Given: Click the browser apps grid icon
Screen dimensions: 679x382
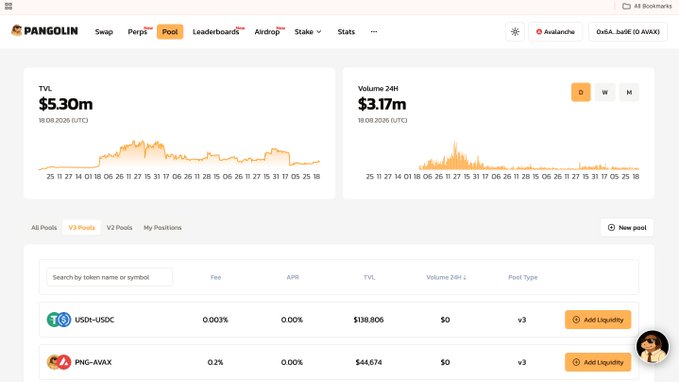Looking at the screenshot, I should point(8,6).
